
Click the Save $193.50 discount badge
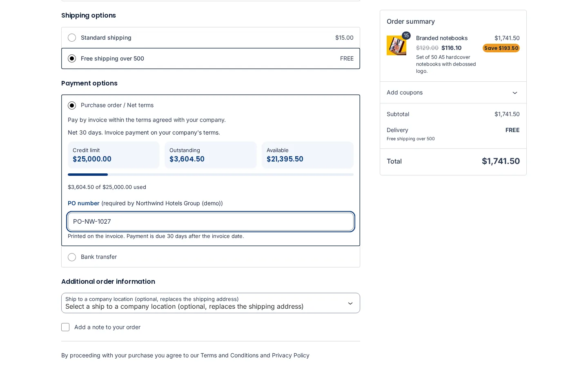click(501, 48)
